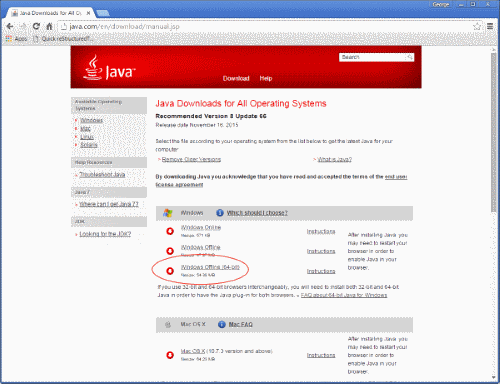Click the download icon for Mac OS X
The image size is (500, 384).
tap(170, 355)
